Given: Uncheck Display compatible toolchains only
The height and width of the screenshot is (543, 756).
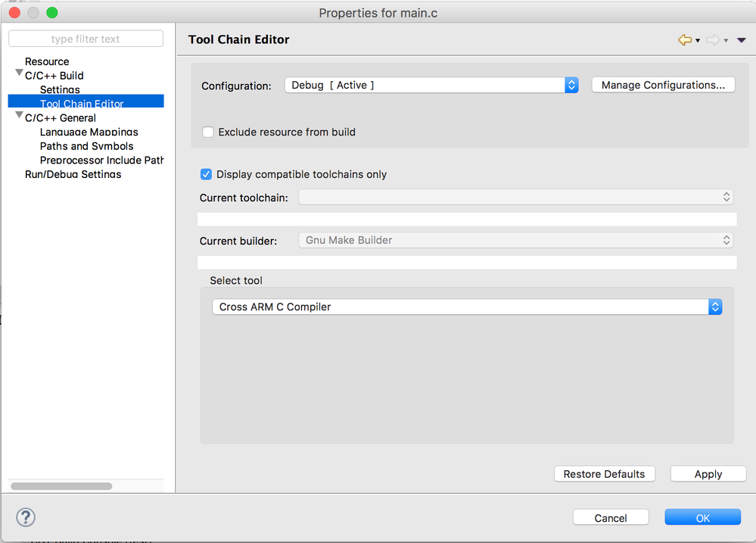Looking at the screenshot, I should pos(206,174).
